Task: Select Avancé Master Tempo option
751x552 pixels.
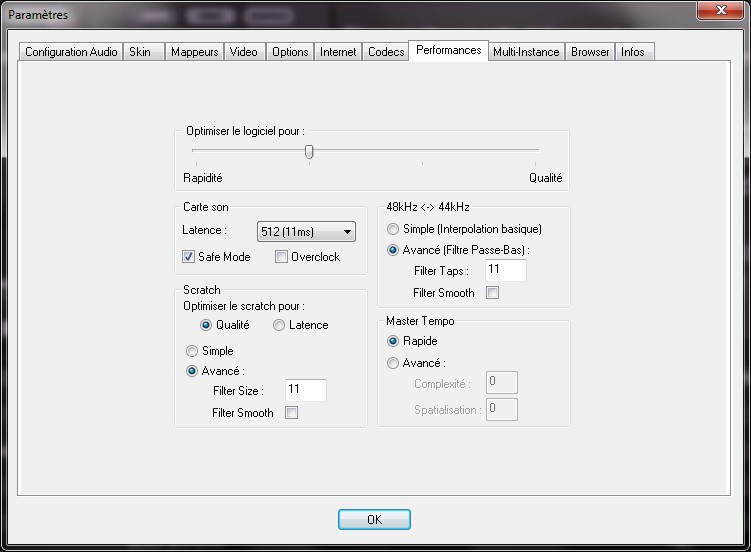Action: (393, 363)
